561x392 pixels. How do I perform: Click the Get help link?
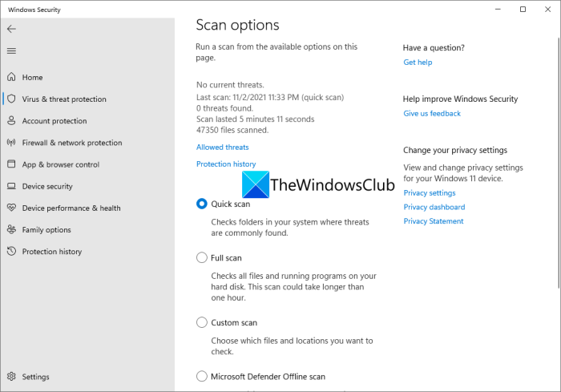(418, 63)
